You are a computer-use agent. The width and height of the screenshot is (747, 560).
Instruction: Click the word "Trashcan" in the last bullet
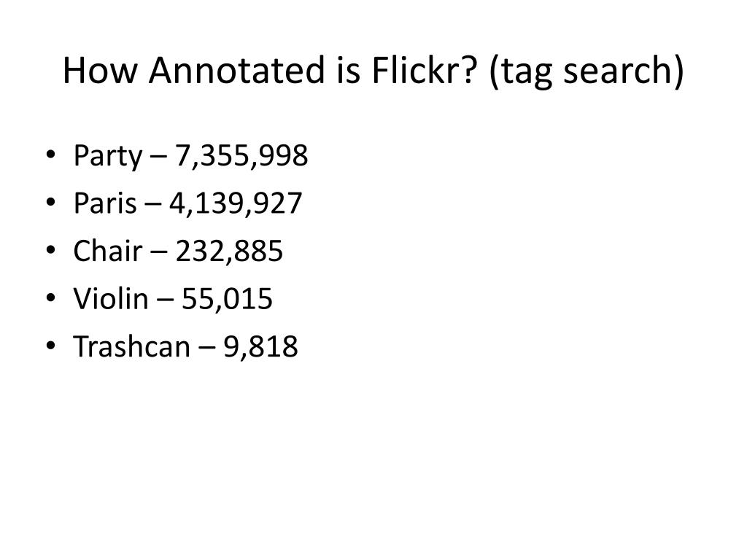pyautogui.click(x=132, y=346)
